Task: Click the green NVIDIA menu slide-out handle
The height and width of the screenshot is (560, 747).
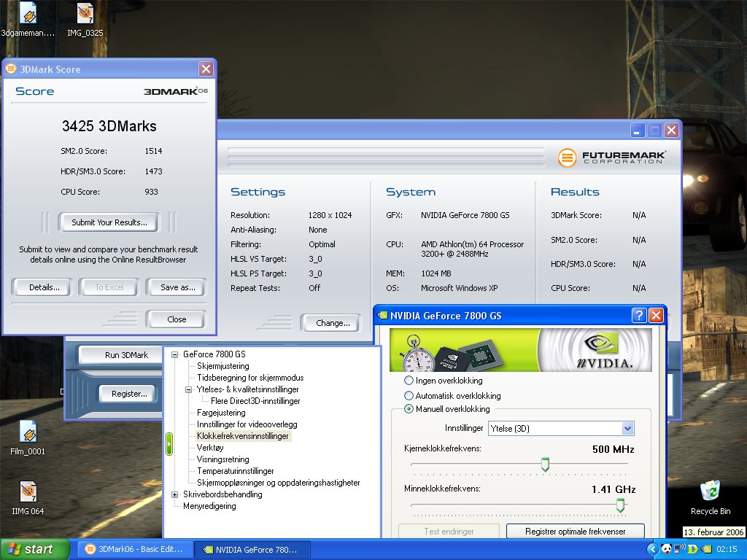Action: point(169,444)
